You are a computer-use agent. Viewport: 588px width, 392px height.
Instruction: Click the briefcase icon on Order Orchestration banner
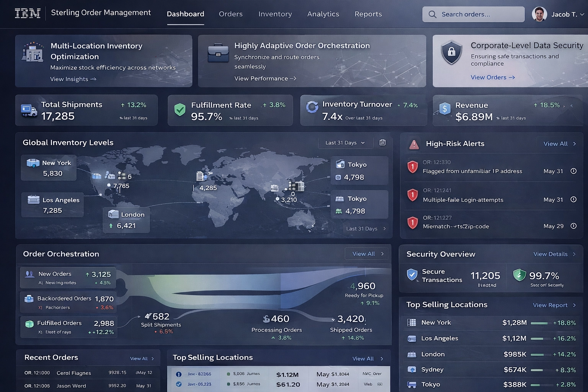218,53
